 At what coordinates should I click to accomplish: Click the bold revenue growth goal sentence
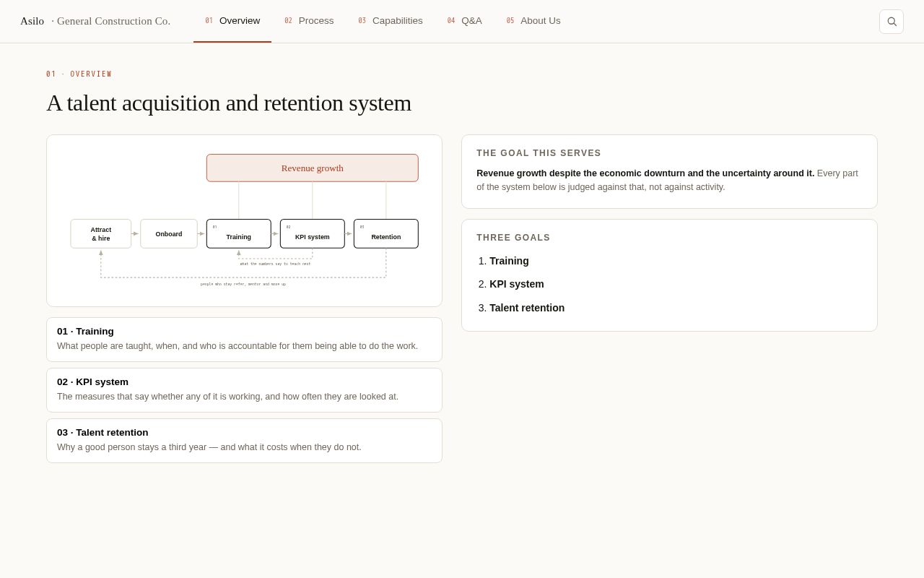click(x=645, y=173)
